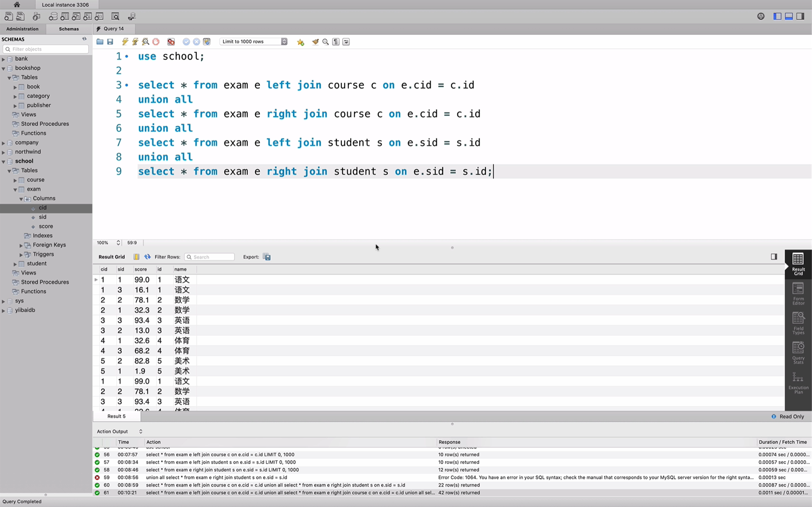Select the sid column item
812x507 pixels.
[x=43, y=217]
